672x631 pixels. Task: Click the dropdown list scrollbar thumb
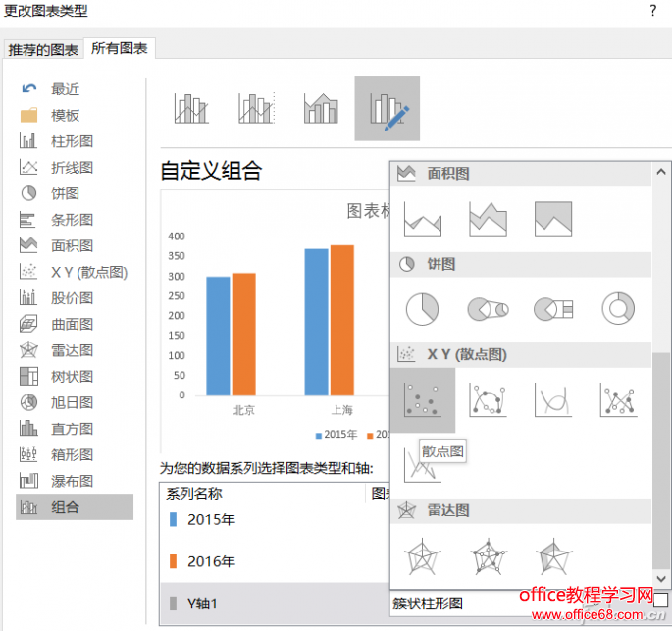click(x=661, y=461)
